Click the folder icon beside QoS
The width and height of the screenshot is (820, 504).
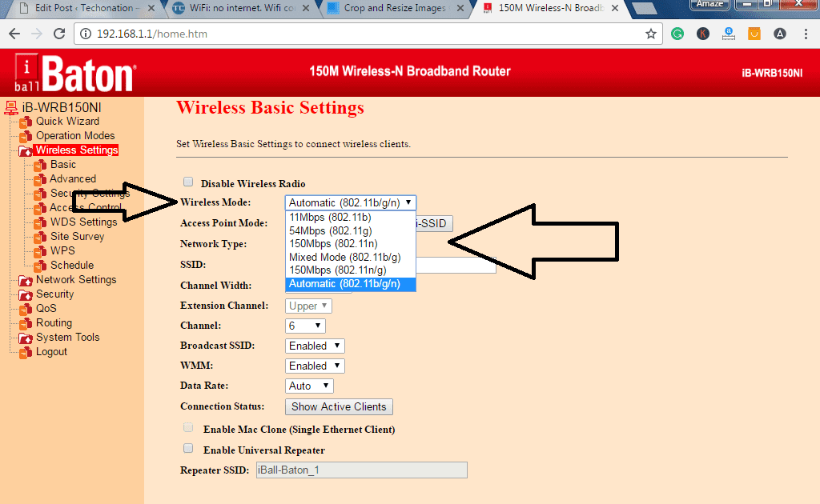pos(26,309)
